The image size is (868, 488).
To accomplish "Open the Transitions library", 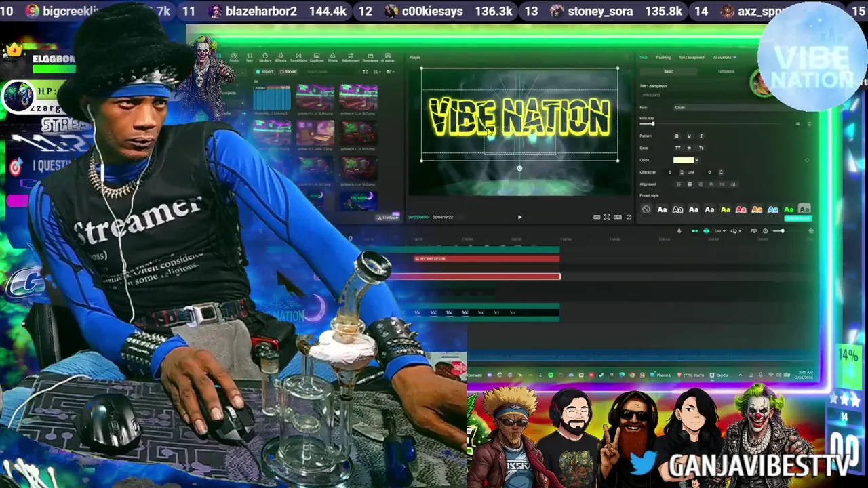I will (x=298, y=58).
